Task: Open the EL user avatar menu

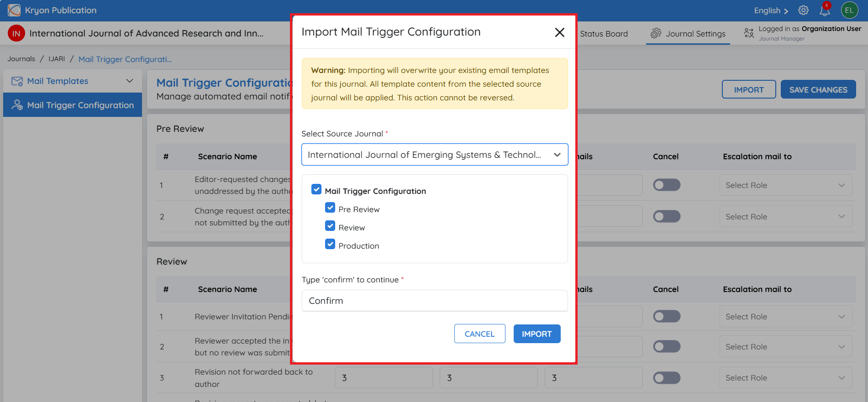Action: pyautogui.click(x=849, y=10)
